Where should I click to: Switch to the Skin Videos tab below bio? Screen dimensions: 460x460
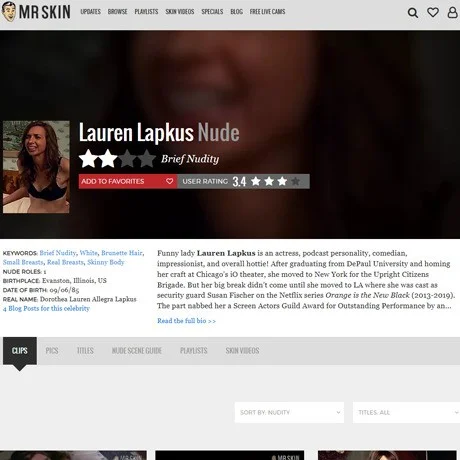point(242,351)
